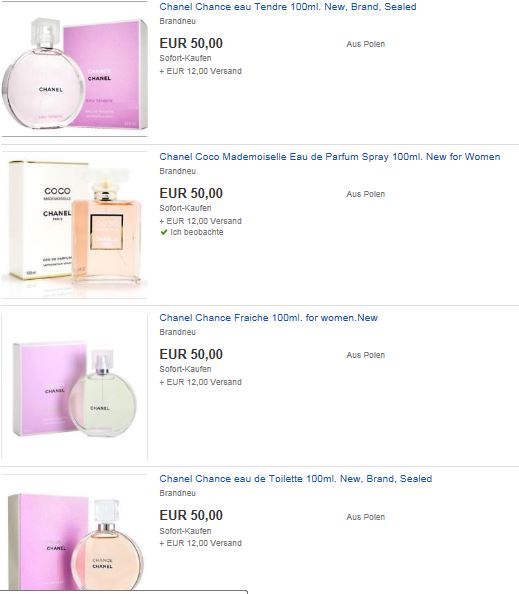This screenshot has height=594, width=519.
Task: Open Chanel Chance eau Tendre 100ml listing title
Action: point(288,7)
